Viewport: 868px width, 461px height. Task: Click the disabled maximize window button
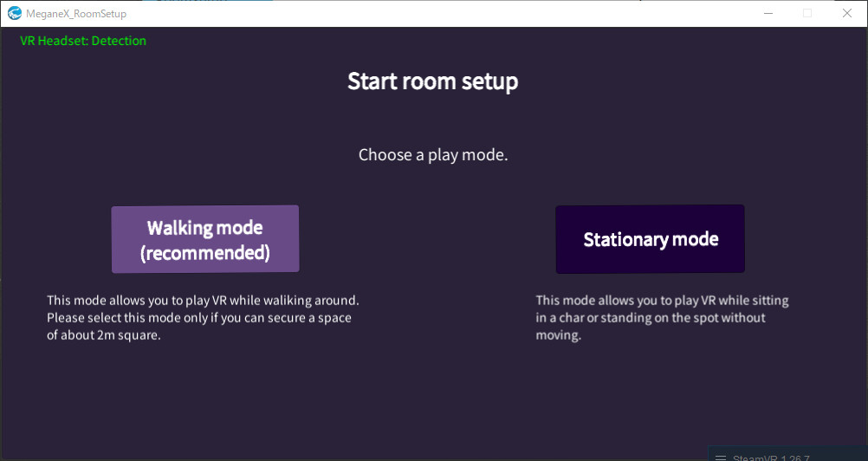point(807,13)
